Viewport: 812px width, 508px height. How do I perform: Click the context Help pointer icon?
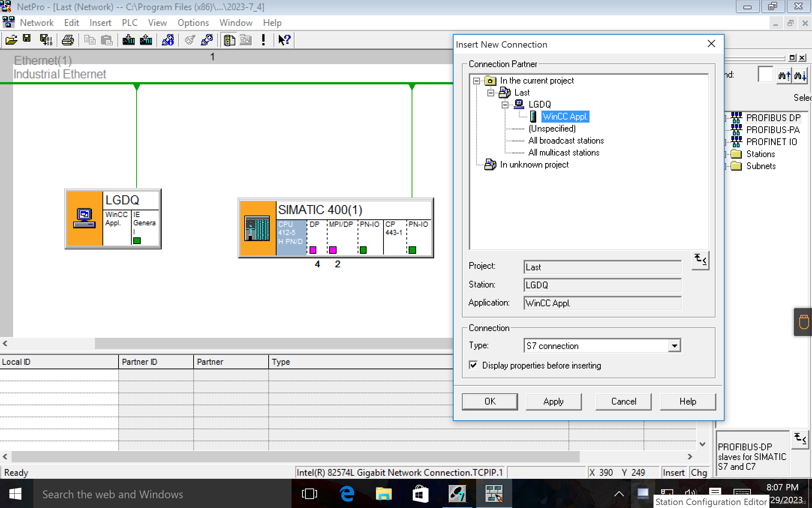284,40
